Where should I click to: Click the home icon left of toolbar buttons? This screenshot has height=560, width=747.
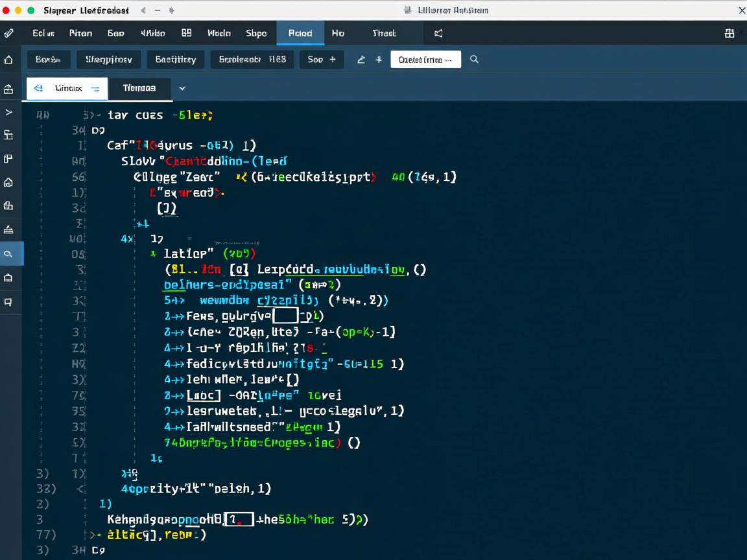(x=8, y=60)
